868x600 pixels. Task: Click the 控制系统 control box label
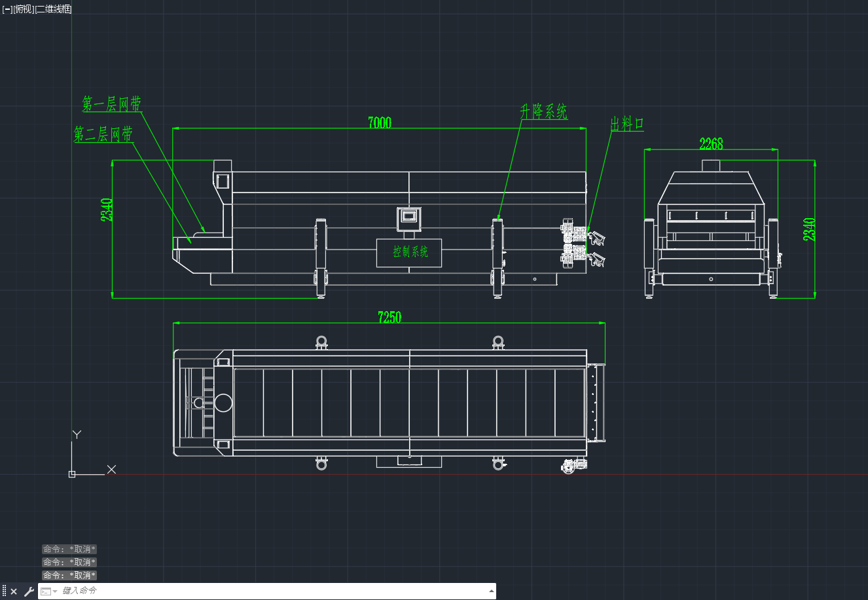coord(410,251)
